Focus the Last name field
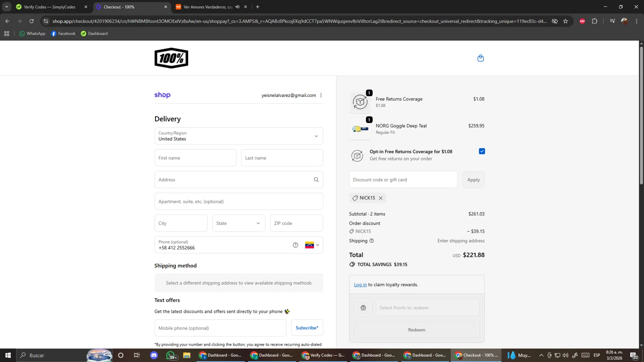This screenshot has height=362, width=644. click(x=282, y=158)
